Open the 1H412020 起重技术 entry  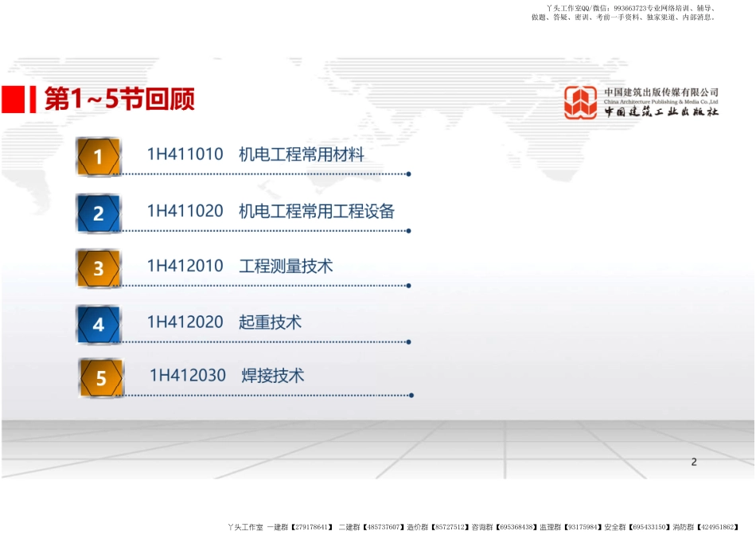tap(224, 322)
